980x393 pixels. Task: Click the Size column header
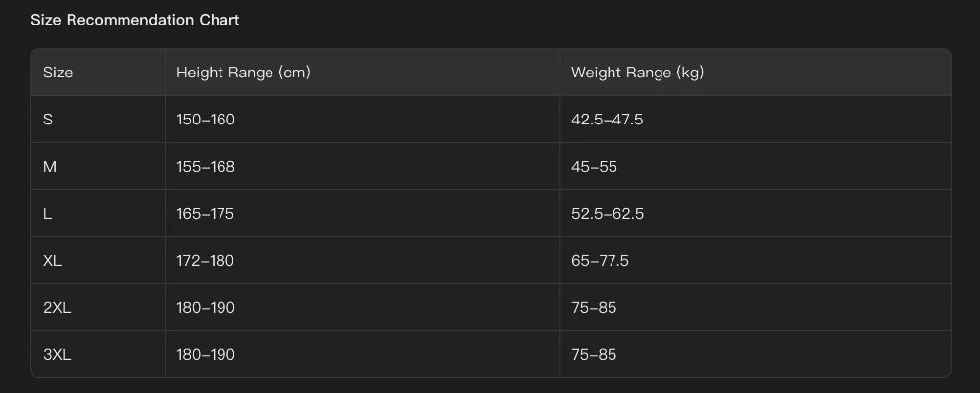click(58, 73)
